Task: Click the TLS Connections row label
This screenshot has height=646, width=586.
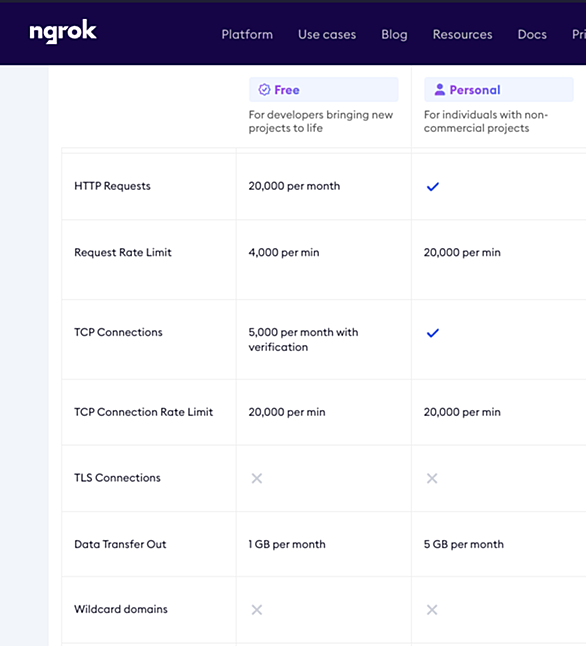Action: pos(117,478)
